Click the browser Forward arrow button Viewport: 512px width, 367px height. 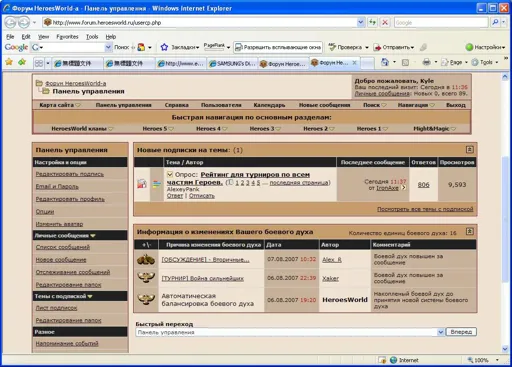[24, 22]
